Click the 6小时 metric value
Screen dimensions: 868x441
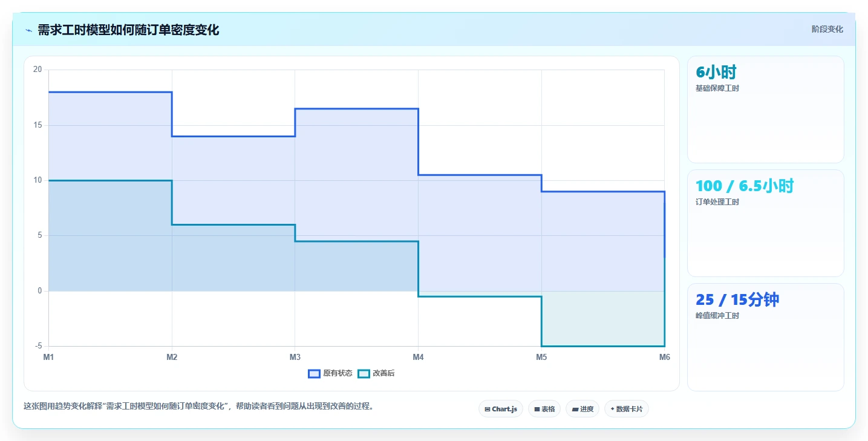(716, 72)
